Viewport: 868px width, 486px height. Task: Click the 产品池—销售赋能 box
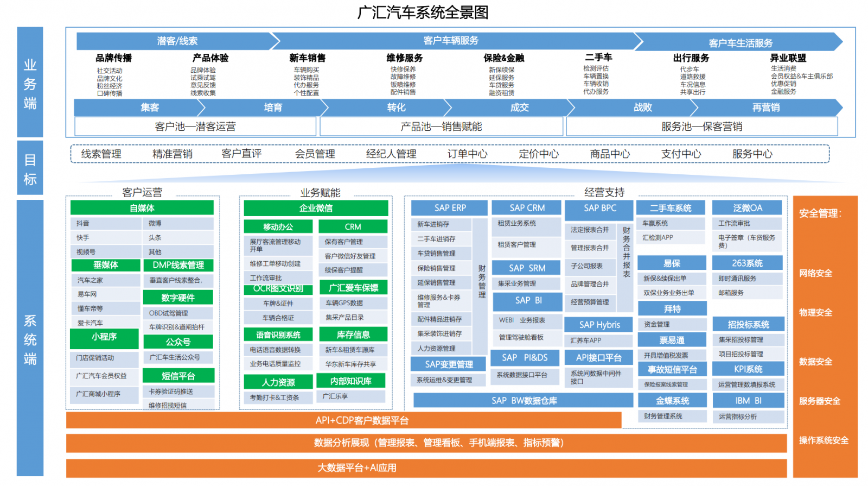441,127
